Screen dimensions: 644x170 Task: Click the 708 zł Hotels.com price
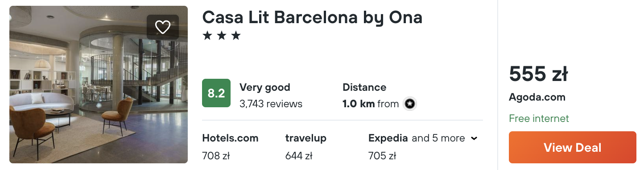[216, 156]
